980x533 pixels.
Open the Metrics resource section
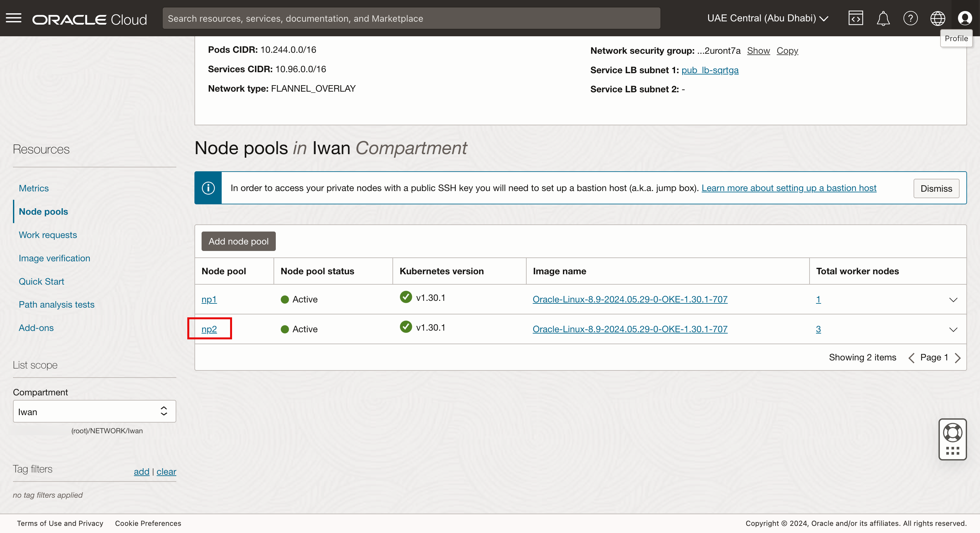(x=34, y=188)
